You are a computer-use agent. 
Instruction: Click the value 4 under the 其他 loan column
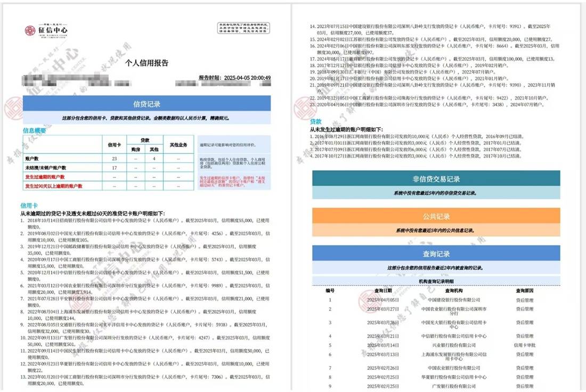[x=154, y=158]
